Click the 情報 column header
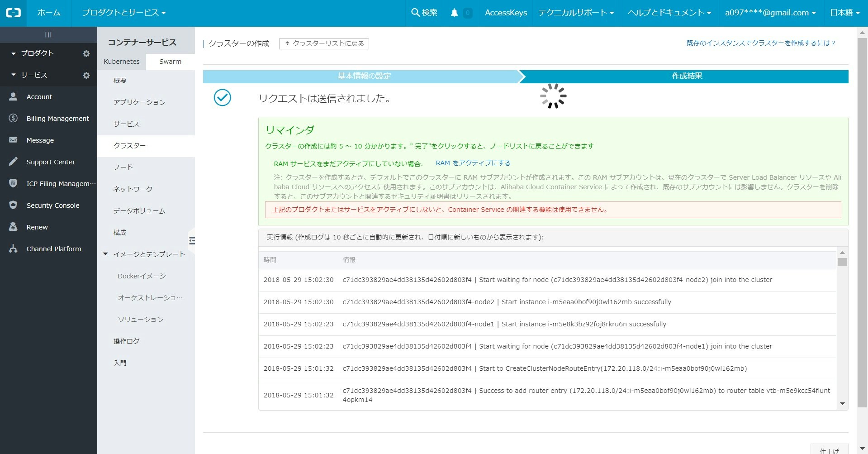The height and width of the screenshot is (454, 868). pos(349,260)
